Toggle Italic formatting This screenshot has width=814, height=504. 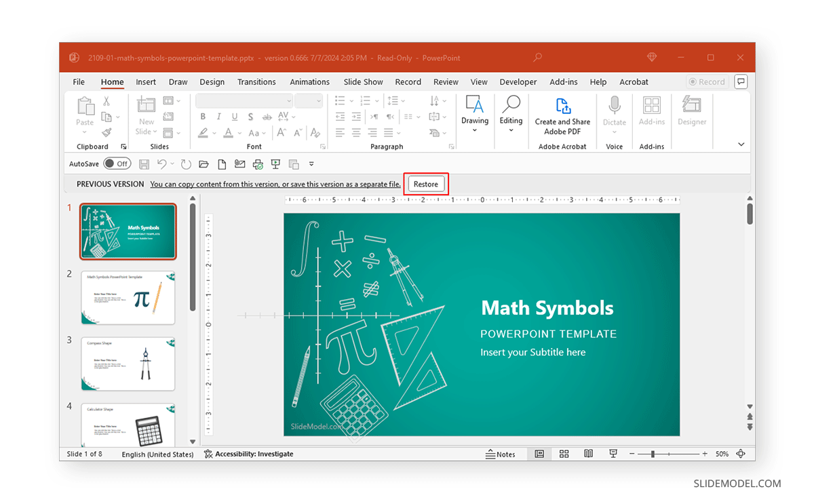click(219, 117)
